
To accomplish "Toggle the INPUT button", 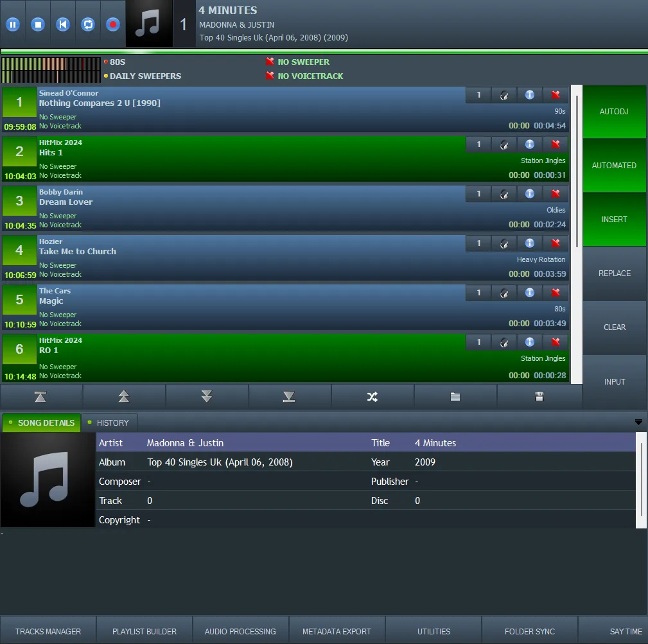I will [614, 381].
